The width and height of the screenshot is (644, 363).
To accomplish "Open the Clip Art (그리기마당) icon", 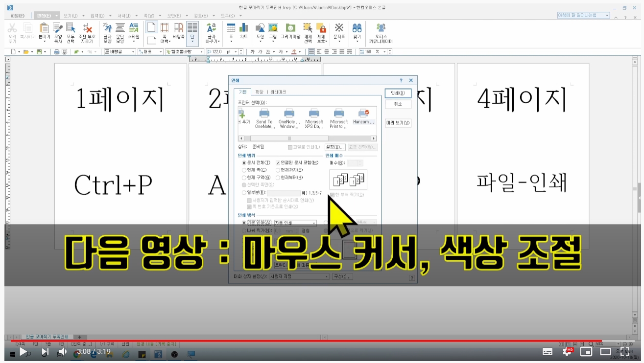I will 290,28.
